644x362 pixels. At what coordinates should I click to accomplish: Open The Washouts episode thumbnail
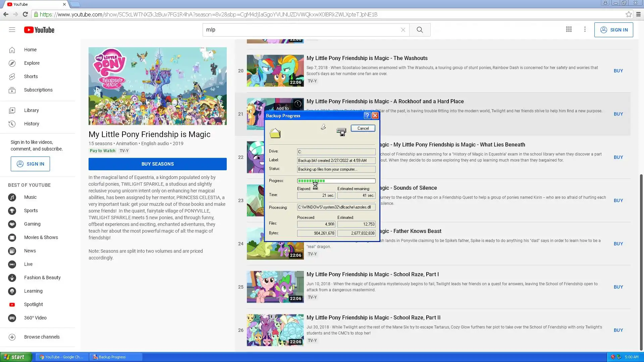tap(275, 71)
